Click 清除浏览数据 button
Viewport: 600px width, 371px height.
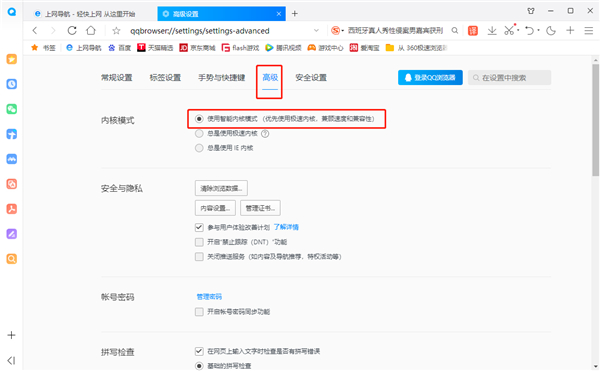(x=221, y=188)
